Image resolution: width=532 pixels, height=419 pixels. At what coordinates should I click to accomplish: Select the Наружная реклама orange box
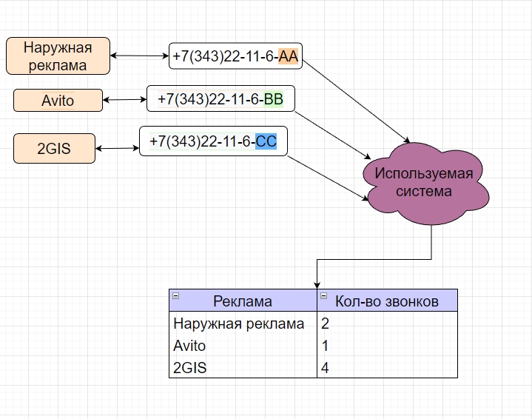tap(58, 56)
